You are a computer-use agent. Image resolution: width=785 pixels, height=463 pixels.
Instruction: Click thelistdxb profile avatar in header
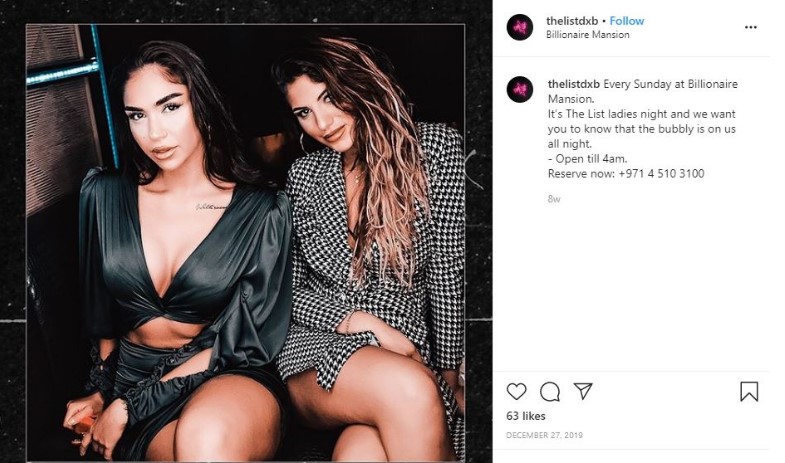point(520,27)
